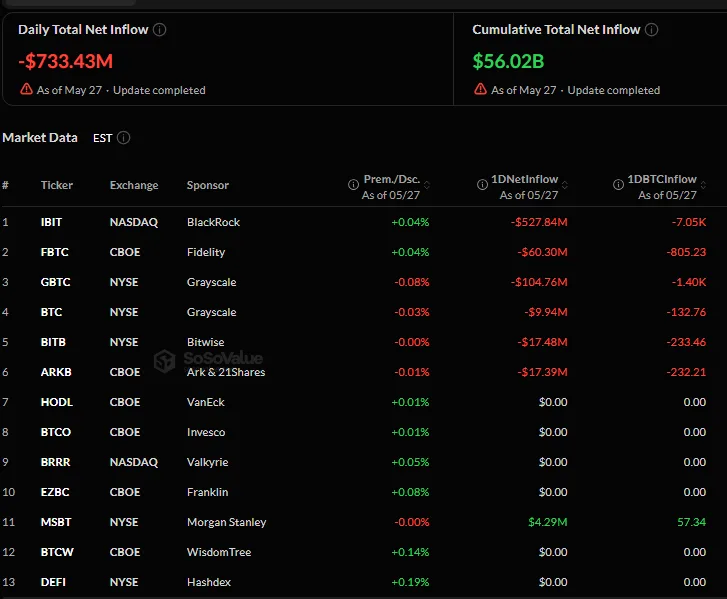Click info icon next to EST label
The width and height of the screenshot is (727, 599).
(x=123, y=138)
